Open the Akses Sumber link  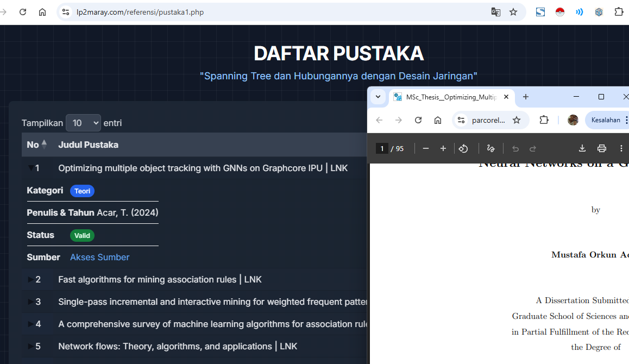click(99, 257)
